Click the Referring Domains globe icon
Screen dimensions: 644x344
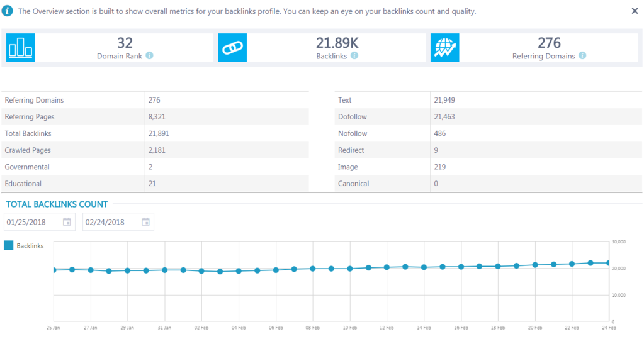(x=445, y=48)
